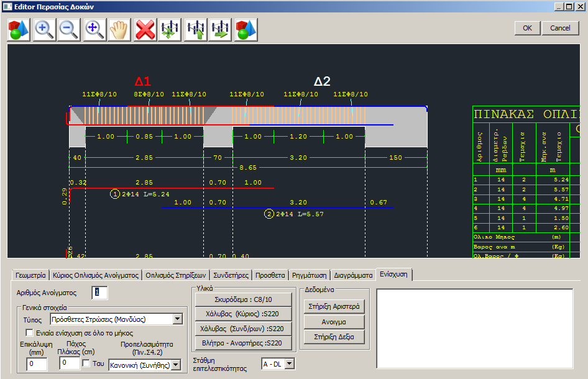Image resolution: width=588 pixels, height=379 pixels.
Task: Click the '150' support dimension text
Action: tap(395, 157)
